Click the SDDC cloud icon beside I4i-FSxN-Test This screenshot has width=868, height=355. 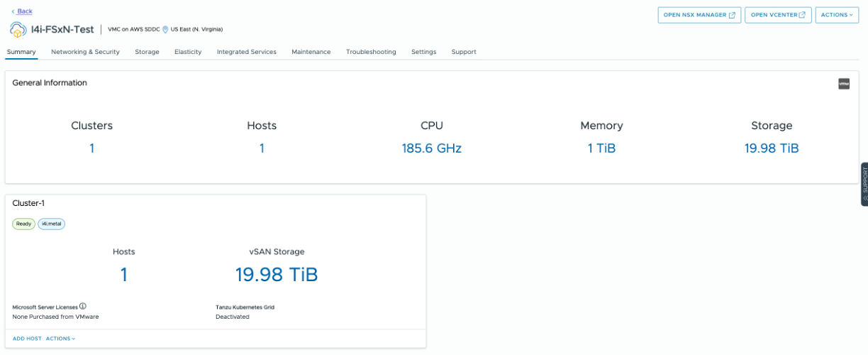pyautogui.click(x=18, y=30)
